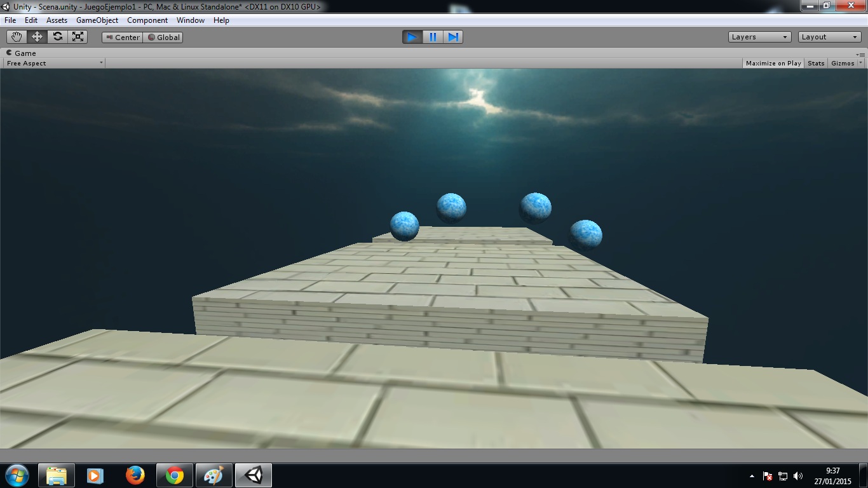Image resolution: width=868 pixels, height=488 pixels.
Task: Open the GameObject menu
Action: [x=97, y=20]
